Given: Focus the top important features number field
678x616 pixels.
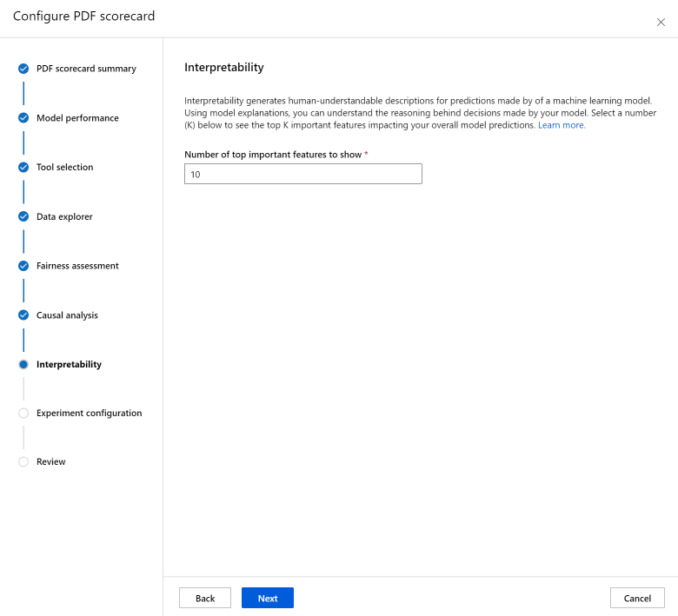Looking at the screenshot, I should tap(303, 175).
